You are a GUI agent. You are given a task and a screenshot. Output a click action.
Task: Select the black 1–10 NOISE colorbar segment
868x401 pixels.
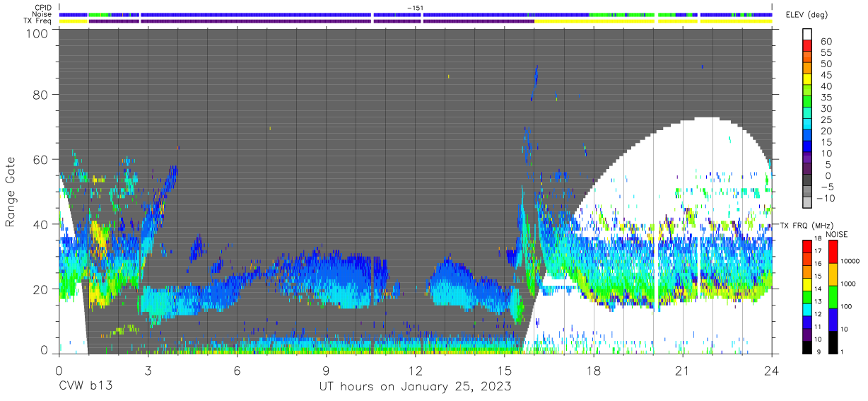(x=832, y=342)
